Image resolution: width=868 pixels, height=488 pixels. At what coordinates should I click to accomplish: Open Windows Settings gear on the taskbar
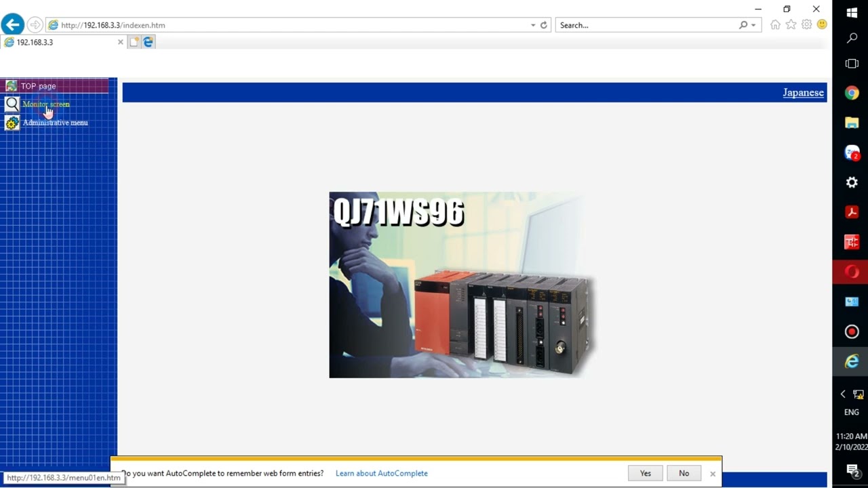pyautogui.click(x=852, y=182)
